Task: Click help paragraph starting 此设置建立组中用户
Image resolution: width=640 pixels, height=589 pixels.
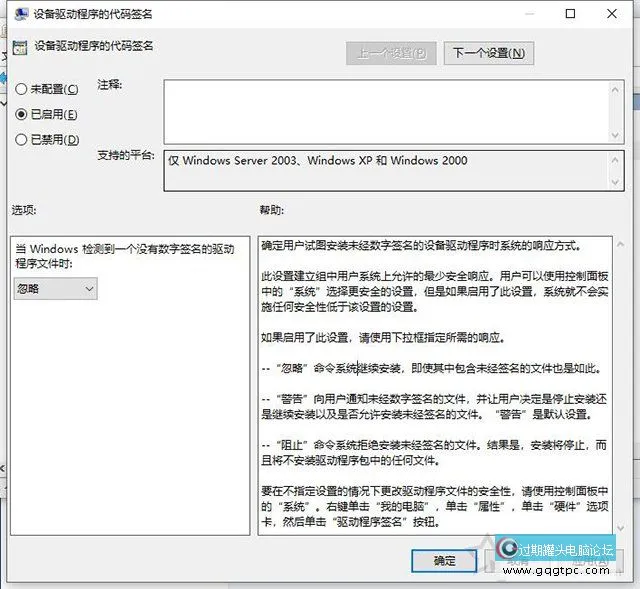Action: [x=435, y=291]
